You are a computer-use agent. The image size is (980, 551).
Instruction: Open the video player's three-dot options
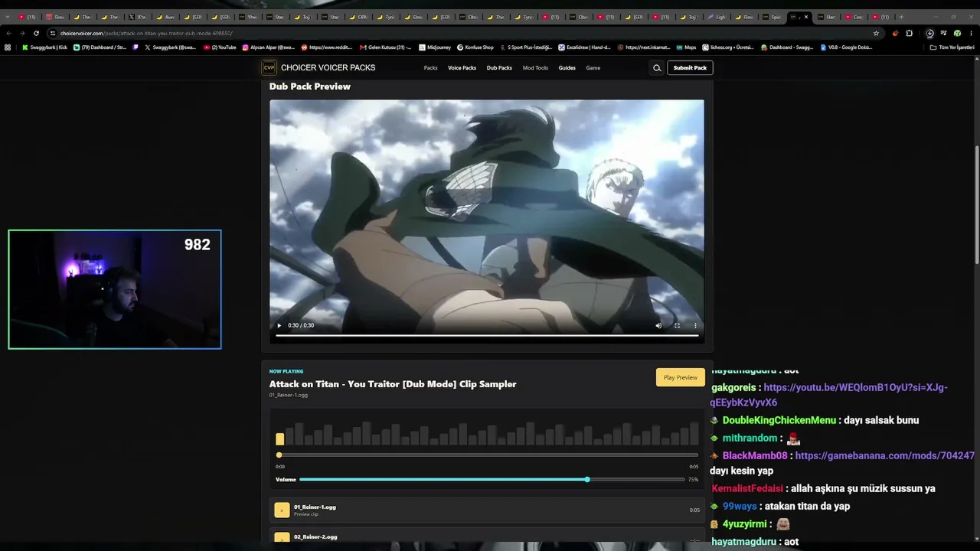tap(695, 325)
